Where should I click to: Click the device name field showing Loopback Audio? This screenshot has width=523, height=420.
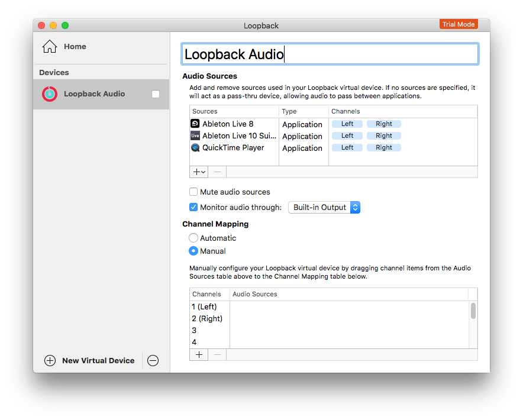tap(329, 53)
